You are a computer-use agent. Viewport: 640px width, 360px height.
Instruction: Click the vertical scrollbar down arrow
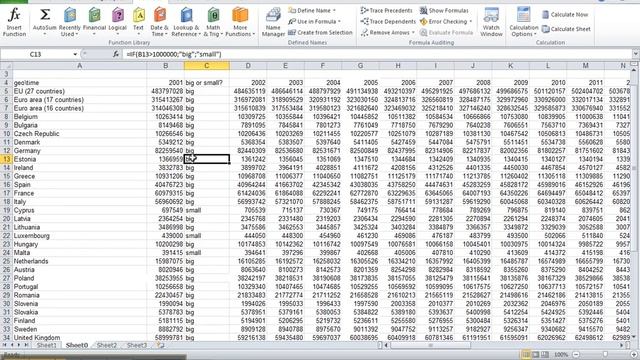pos(634,338)
